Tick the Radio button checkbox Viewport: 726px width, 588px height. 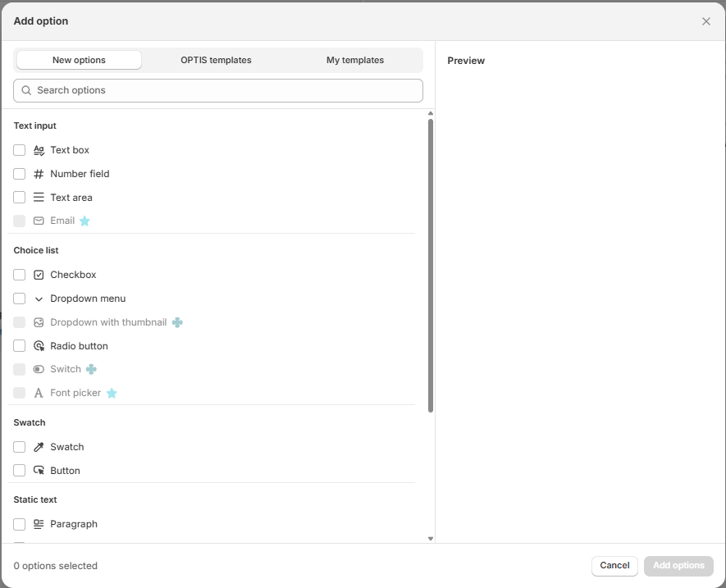click(20, 346)
